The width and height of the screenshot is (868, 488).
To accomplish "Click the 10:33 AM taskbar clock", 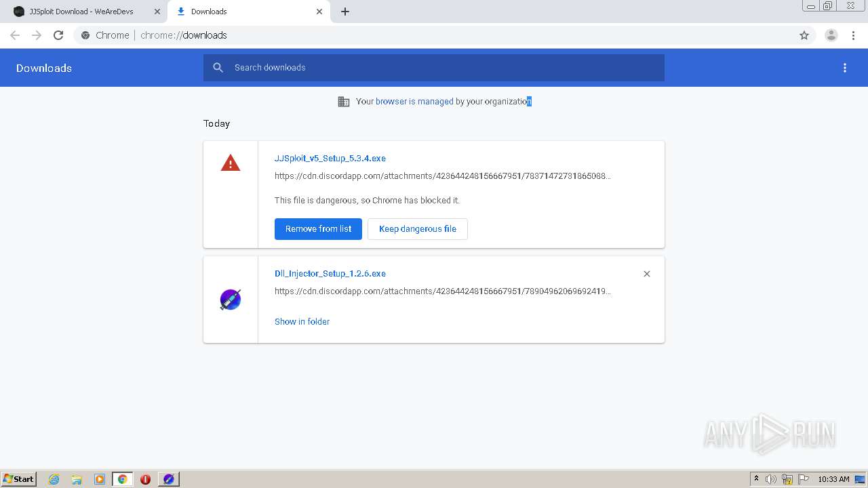I will [833, 479].
